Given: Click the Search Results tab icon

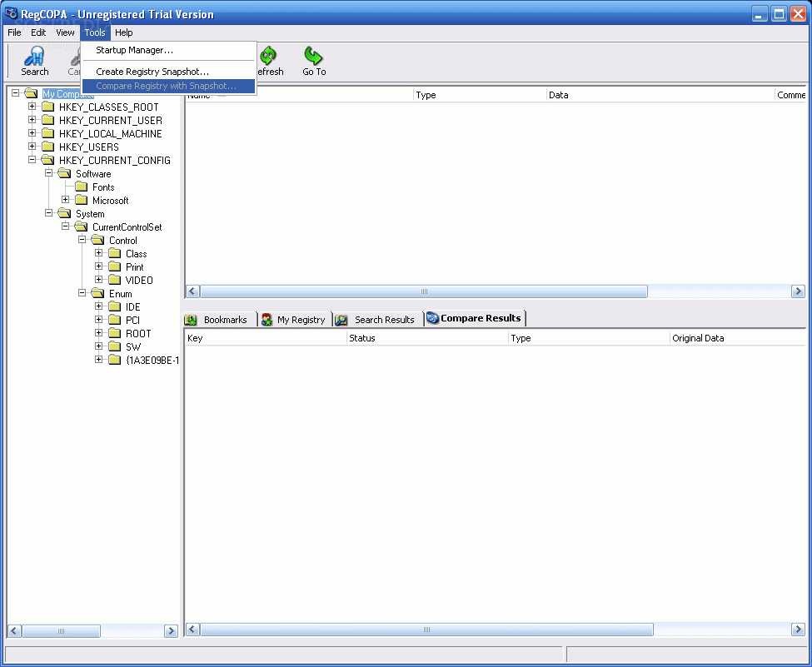Looking at the screenshot, I should [341, 320].
